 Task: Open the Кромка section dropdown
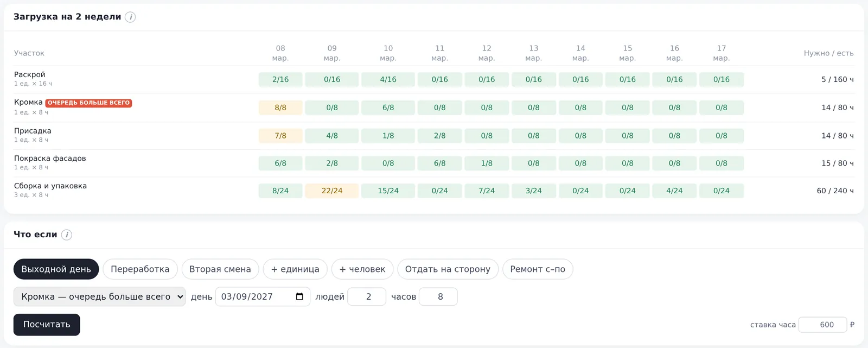(99, 297)
